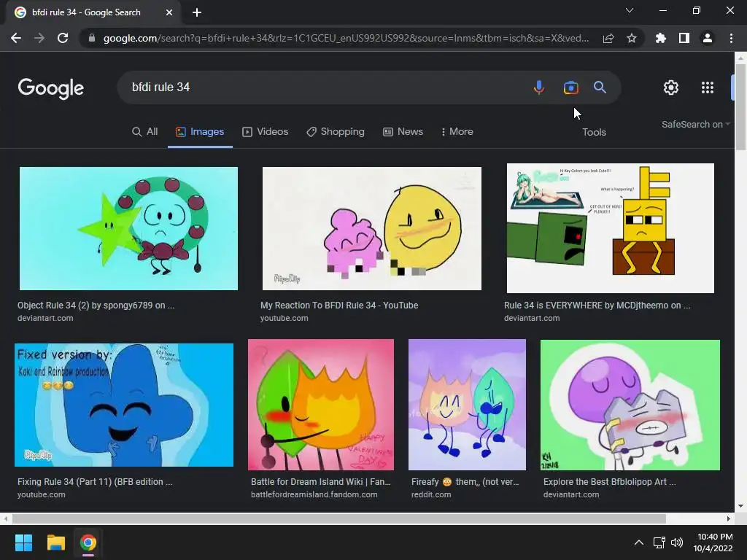747x560 pixels.
Task: Open network status tray icon
Action: pos(659,542)
